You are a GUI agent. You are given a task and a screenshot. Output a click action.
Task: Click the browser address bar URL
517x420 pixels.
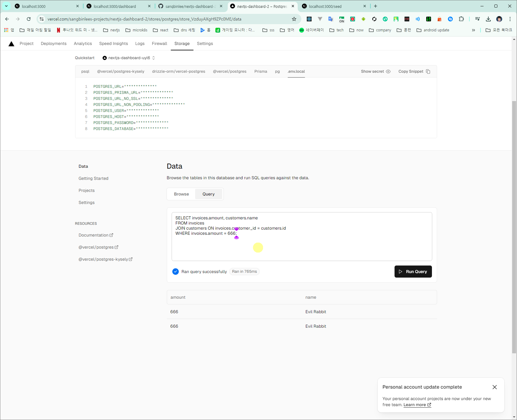click(x=144, y=19)
